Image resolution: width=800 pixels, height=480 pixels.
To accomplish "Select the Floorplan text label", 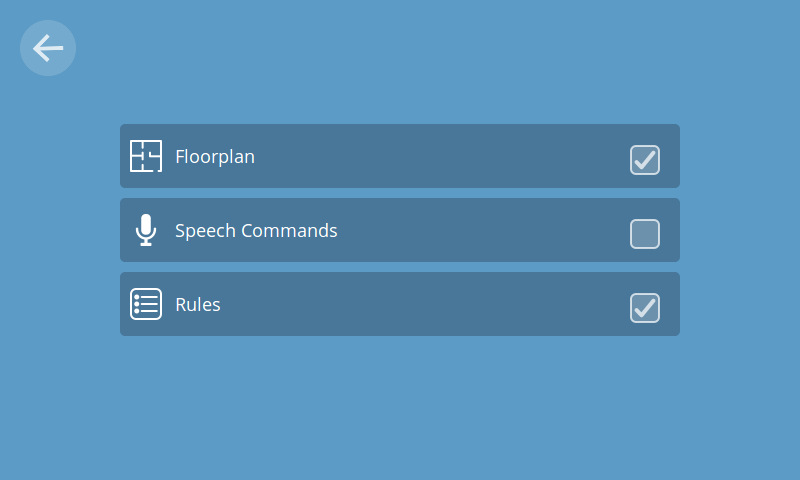I will 215,157.
